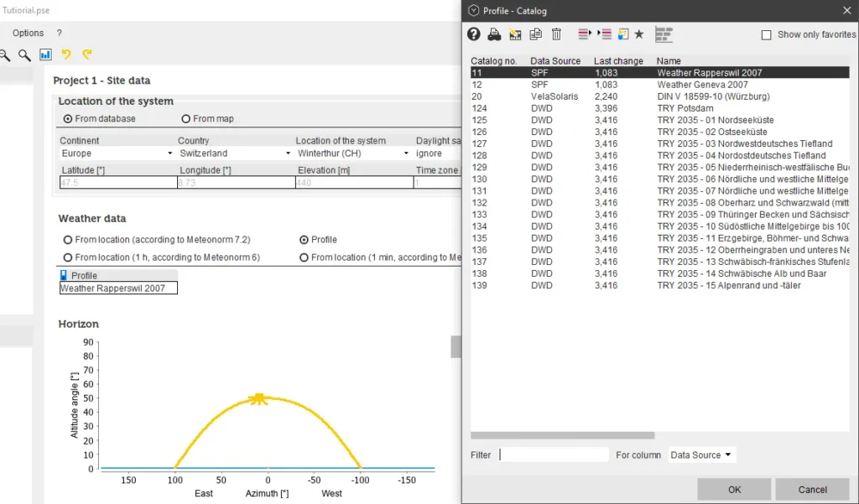859x504 pixels.
Task: Delete selected profile with trash icon
Action: (556, 34)
